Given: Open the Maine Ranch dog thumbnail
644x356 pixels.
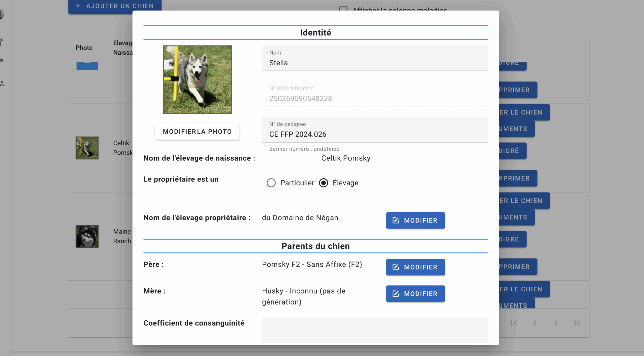Looking at the screenshot, I should (x=87, y=236).
